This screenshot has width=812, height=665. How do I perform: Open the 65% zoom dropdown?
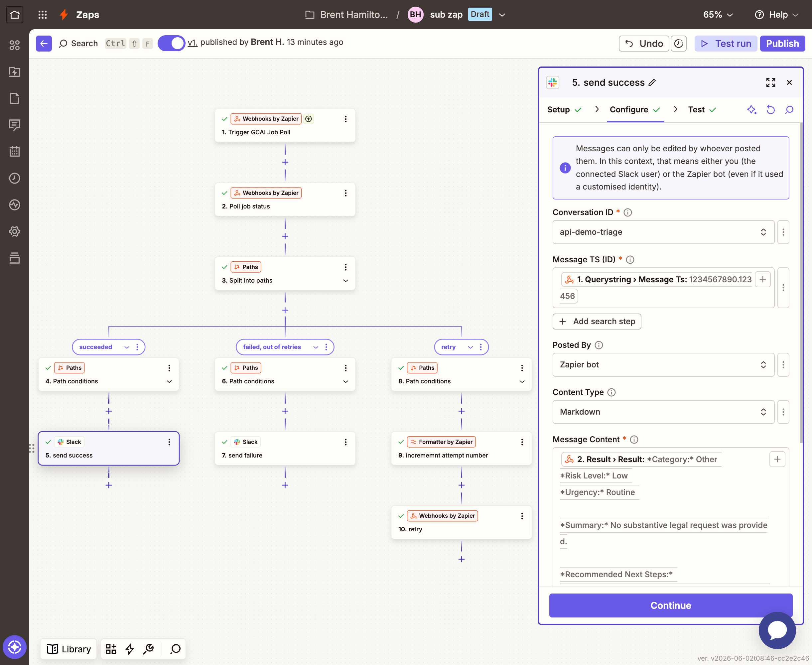tap(718, 15)
